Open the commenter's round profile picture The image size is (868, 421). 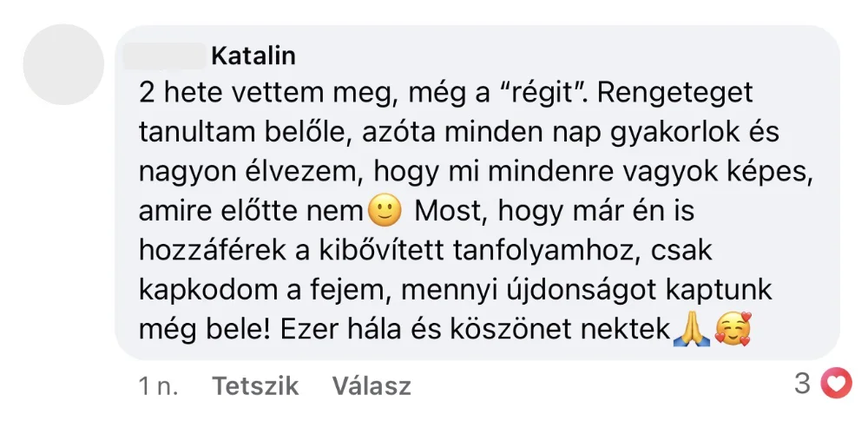click(62, 65)
